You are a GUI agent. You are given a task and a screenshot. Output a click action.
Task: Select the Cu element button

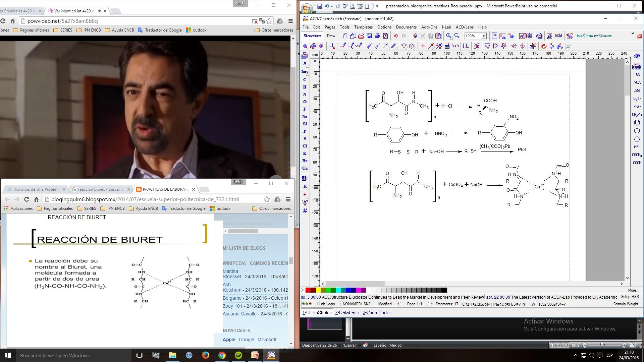click(305, 168)
